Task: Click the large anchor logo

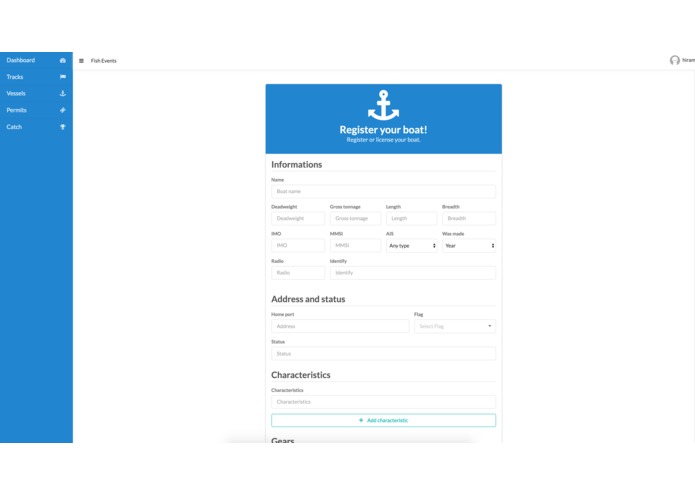Action: (x=383, y=105)
